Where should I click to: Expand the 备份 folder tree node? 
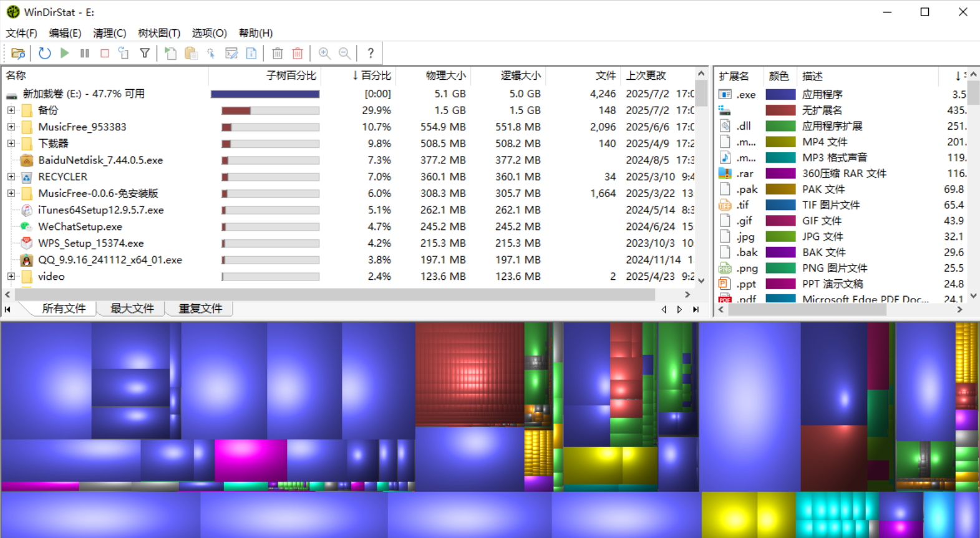11,110
